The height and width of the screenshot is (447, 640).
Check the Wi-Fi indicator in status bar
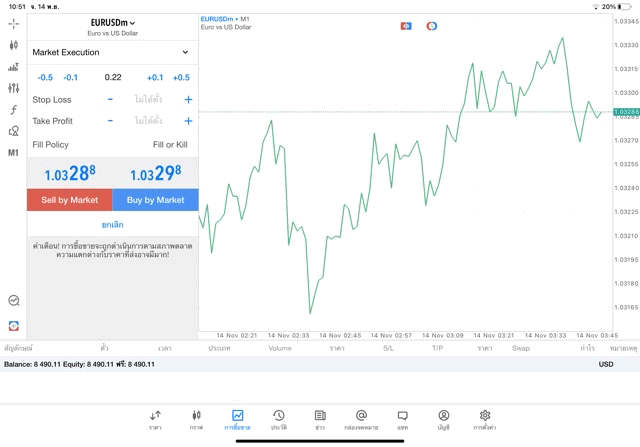click(x=596, y=7)
